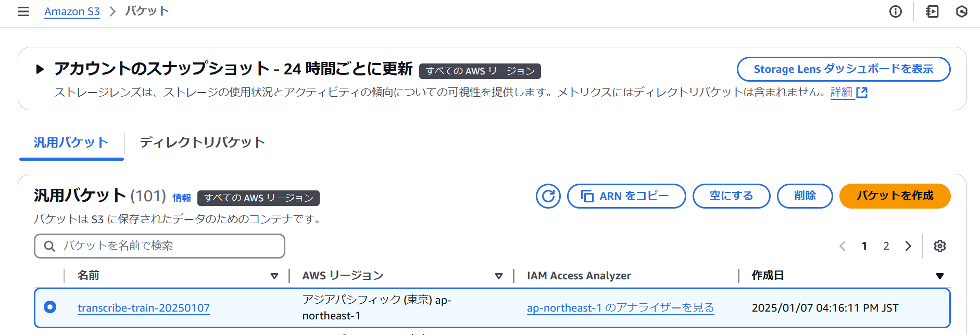Image resolution: width=980 pixels, height=335 pixels.
Task: Select the transcribe-train-20250107 bucket radio button
Action: tap(50, 307)
